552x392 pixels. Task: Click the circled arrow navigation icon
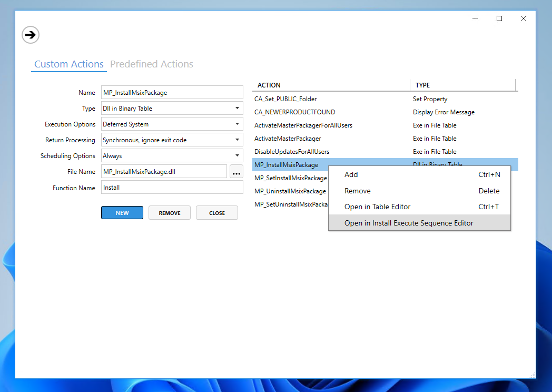tap(31, 35)
